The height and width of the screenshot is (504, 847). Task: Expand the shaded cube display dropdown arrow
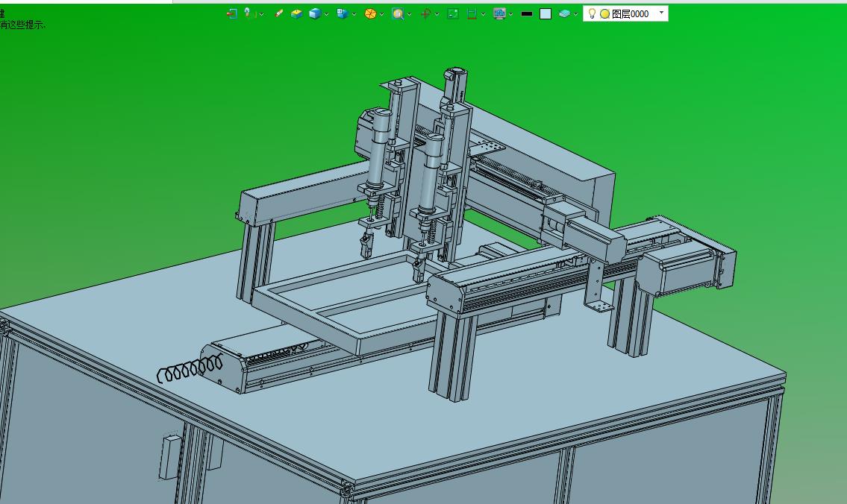[327, 14]
